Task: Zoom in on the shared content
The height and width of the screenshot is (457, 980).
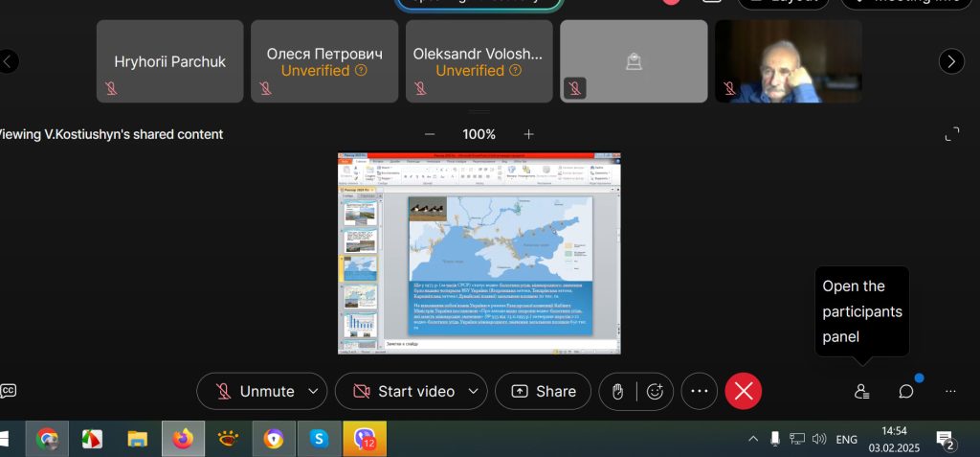Action: 528,134
